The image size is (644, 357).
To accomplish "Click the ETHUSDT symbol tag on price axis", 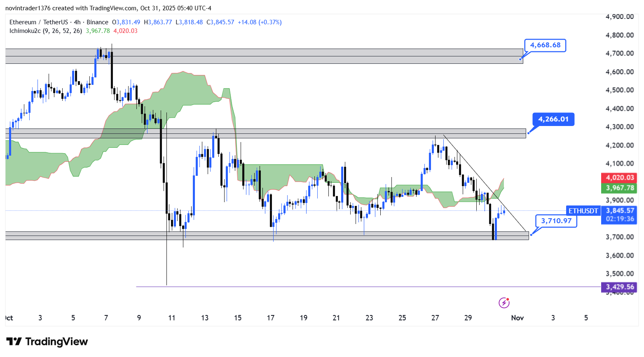I will pyautogui.click(x=583, y=211).
